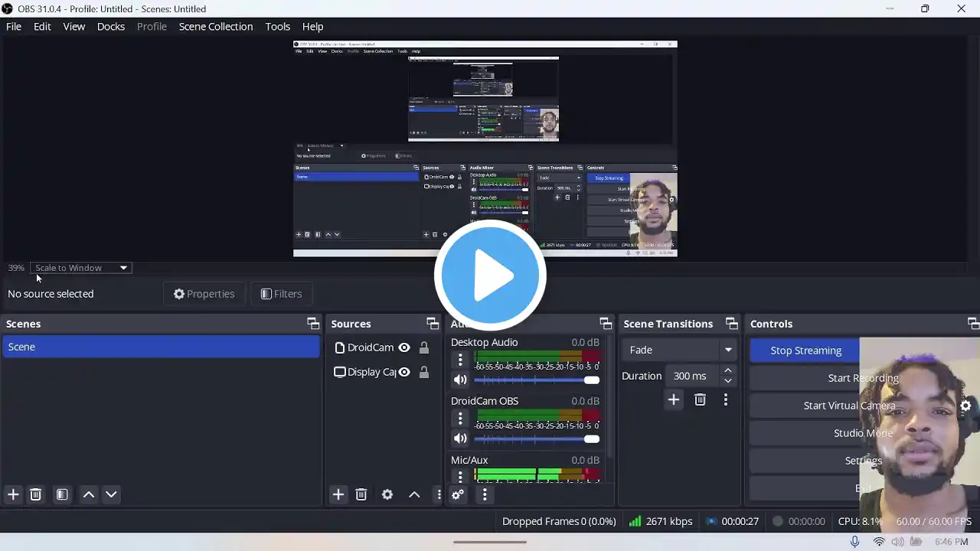The image size is (980, 551).
Task: Click Start Recording button
Action: click(x=863, y=378)
